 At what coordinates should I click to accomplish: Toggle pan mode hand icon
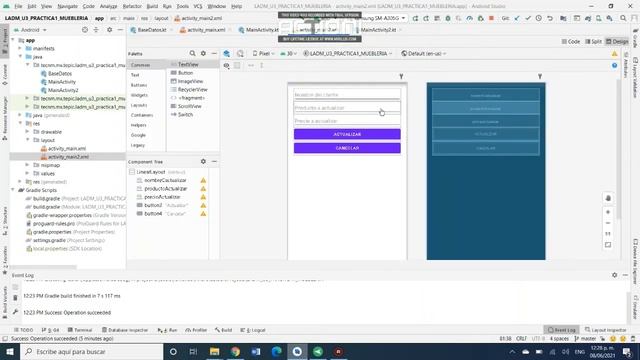point(608,198)
